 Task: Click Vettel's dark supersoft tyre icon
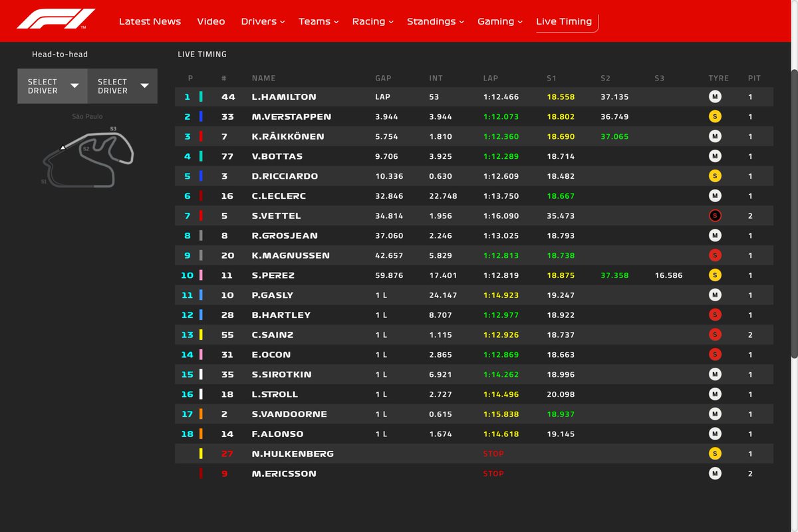click(x=715, y=215)
